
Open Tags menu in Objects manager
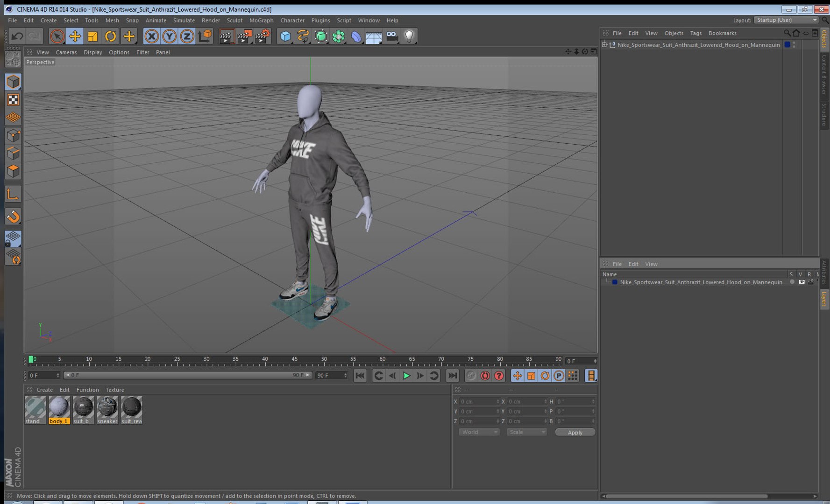696,33
